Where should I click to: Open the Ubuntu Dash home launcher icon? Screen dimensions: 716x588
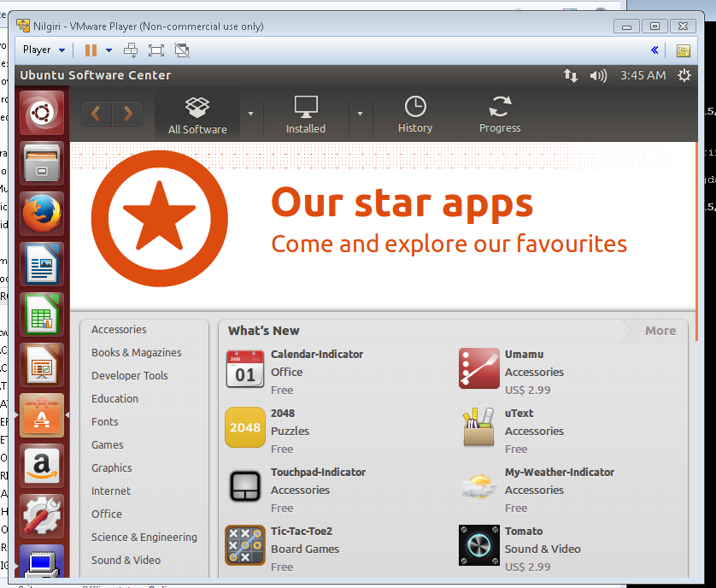click(42, 113)
